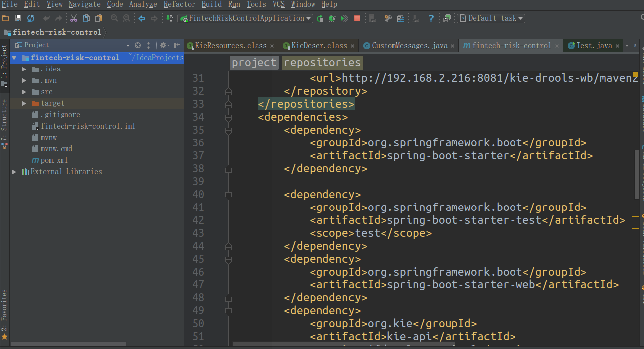Open the FintechRiskControlApplication run configuration dropdown
This screenshot has height=349, width=644.
click(245, 18)
